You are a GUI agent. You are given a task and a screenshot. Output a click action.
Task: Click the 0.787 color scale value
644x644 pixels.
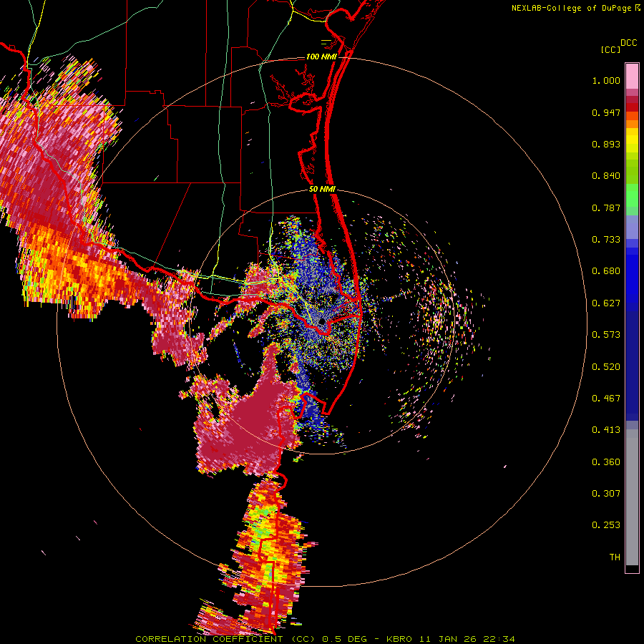(606, 208)
